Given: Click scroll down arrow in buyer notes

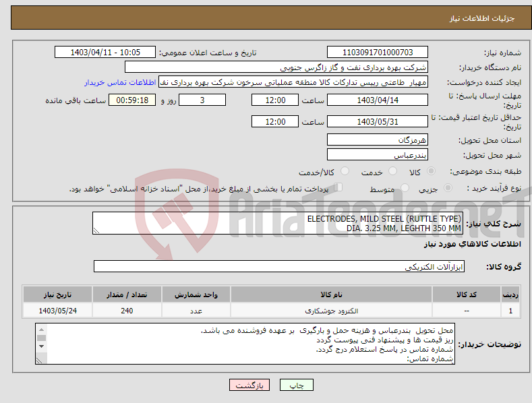Looking at the screenshot, I should pos(41,346).
